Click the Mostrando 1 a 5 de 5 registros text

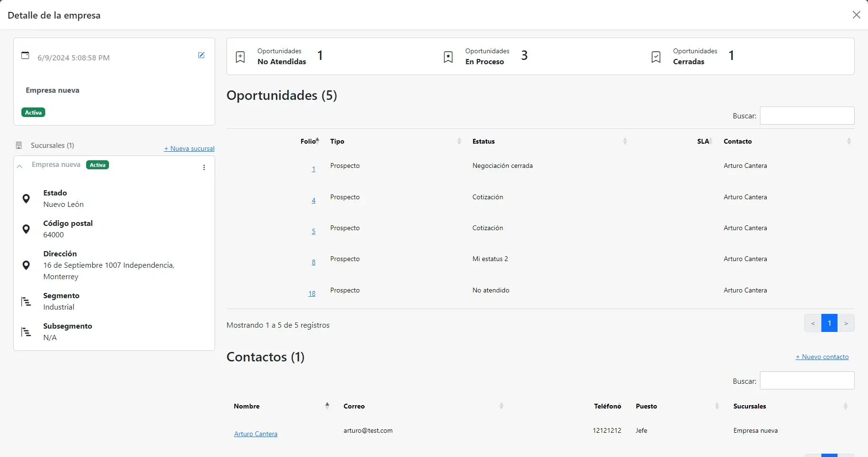point(278,325)
